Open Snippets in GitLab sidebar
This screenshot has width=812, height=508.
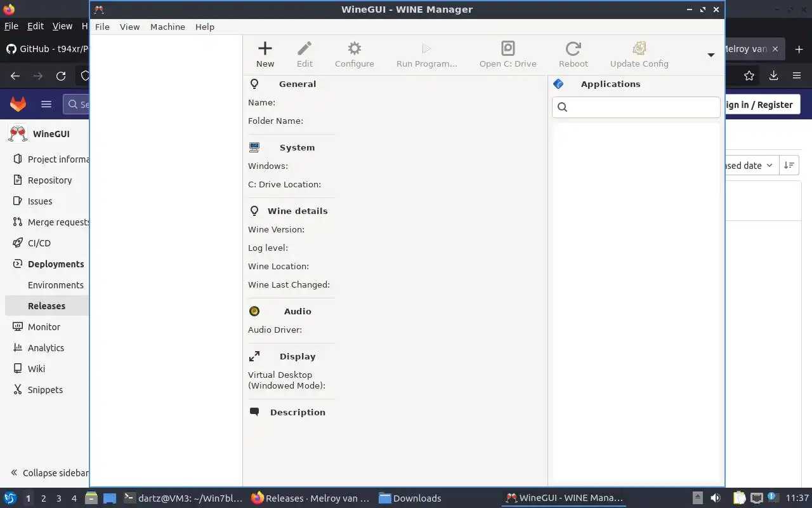click(45, 390)
